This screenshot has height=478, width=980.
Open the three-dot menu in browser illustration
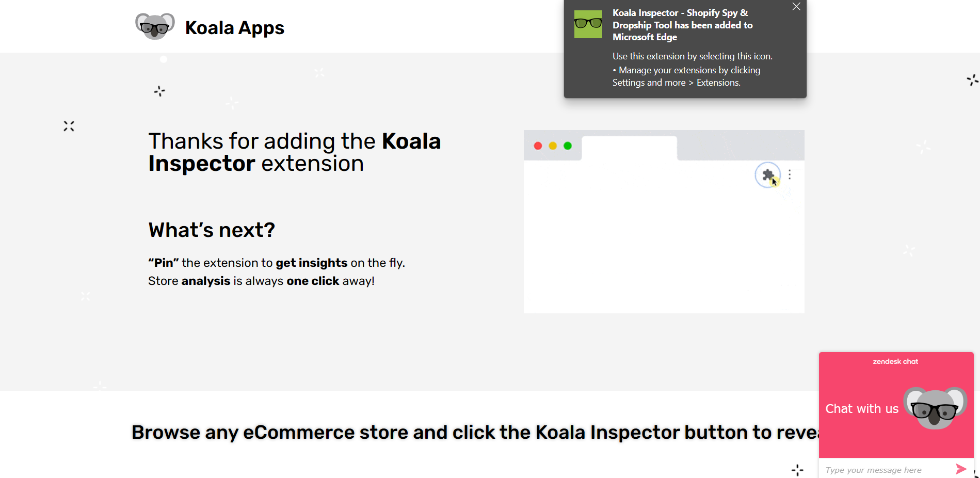[x=790, y=175]
